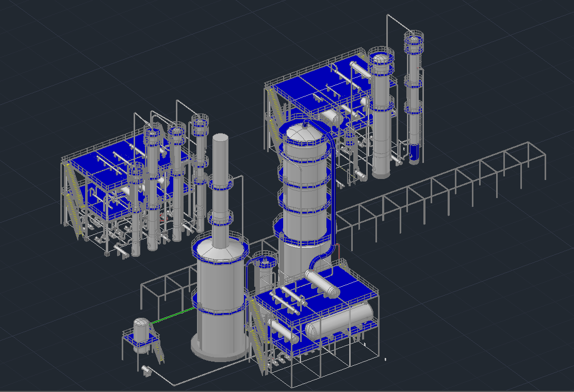Select the large horizontal tank on lower platform
The height and width of the screenshot is (392, 574).
tap(339, 322)
